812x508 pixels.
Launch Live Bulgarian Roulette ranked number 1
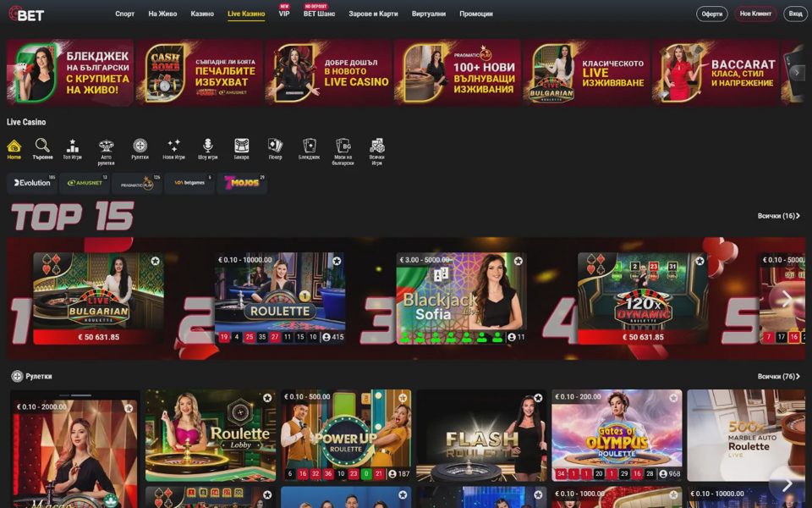(x=98, y=298)
